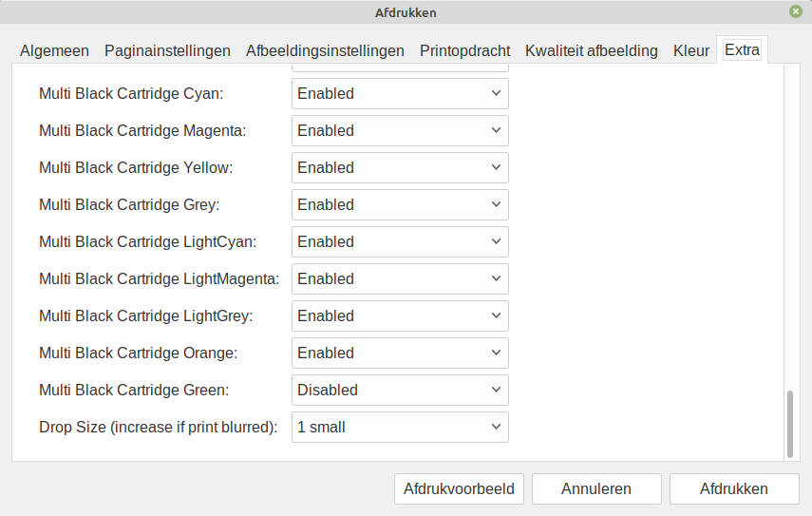
Task: Open Multi Black Cartridge Cyan dropdown
Action: [400, 93]
